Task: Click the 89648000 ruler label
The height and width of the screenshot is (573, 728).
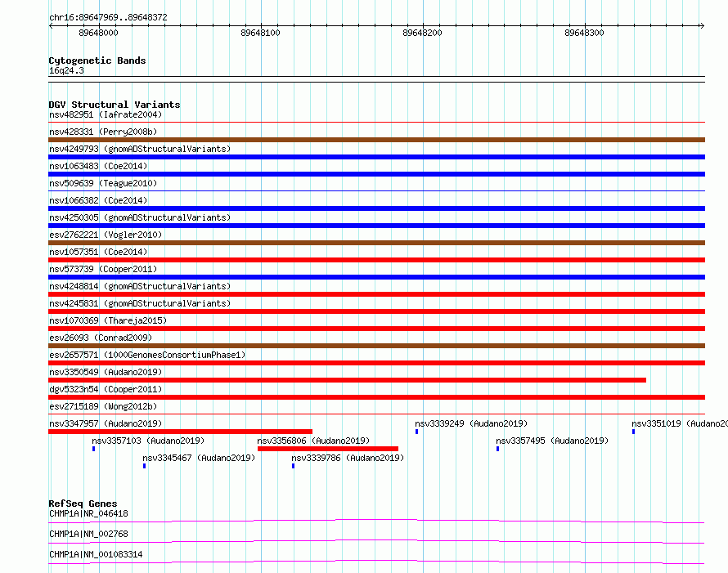Action: 98,33
